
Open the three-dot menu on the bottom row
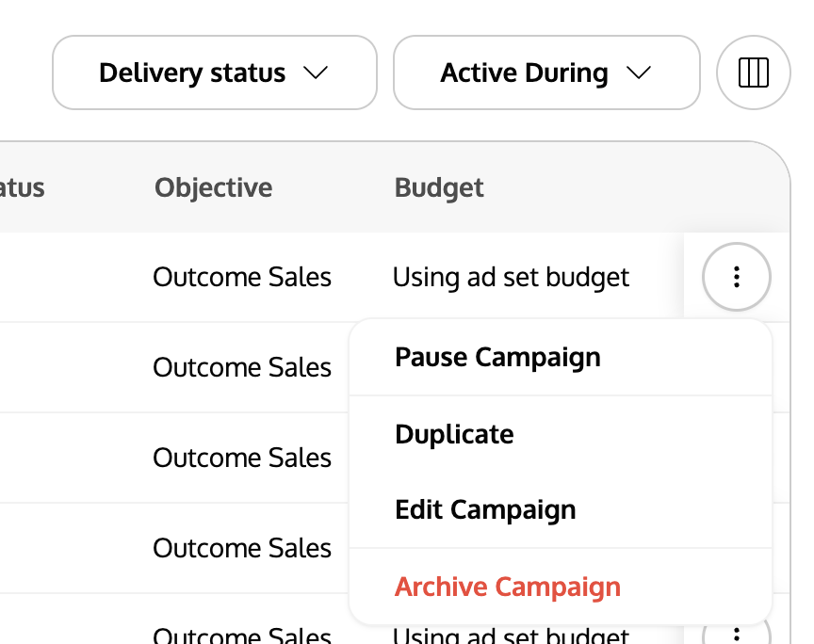(736, 635)
